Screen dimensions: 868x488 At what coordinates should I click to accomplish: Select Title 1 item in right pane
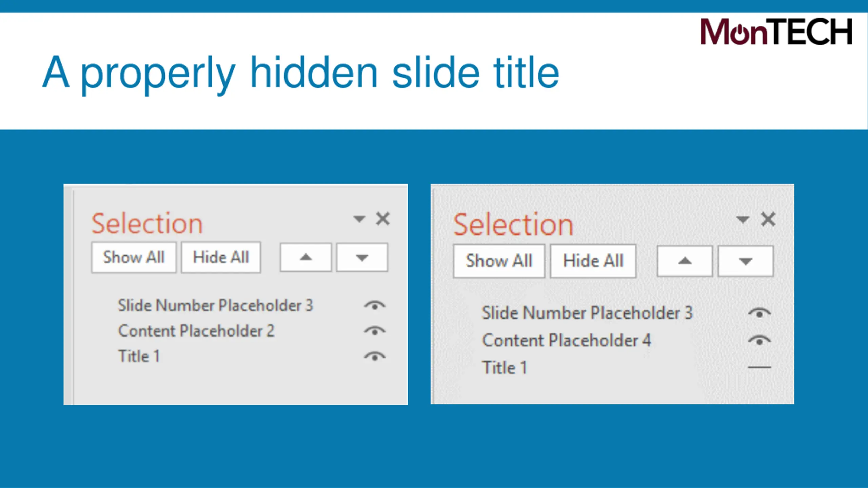tap(504, 368)
